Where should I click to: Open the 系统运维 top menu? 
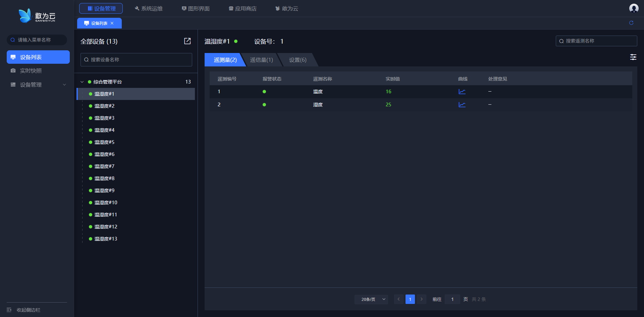coord(149,8)
